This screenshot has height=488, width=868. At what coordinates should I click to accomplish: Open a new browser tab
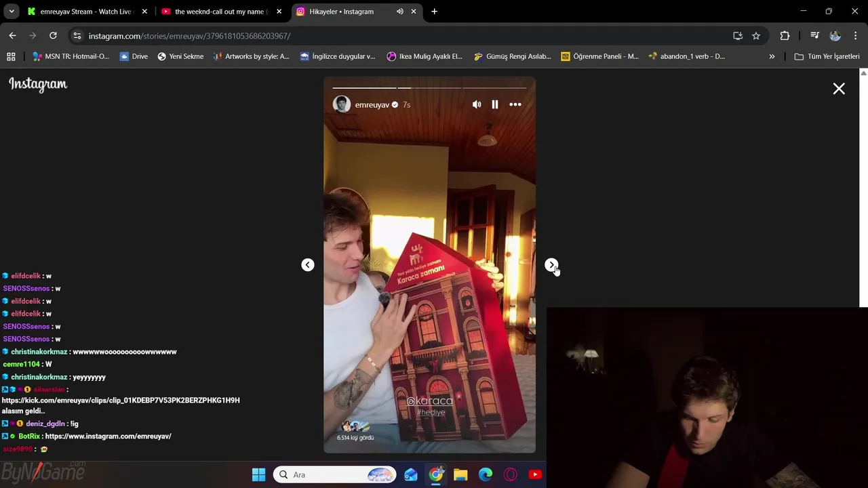coord(434,12)
